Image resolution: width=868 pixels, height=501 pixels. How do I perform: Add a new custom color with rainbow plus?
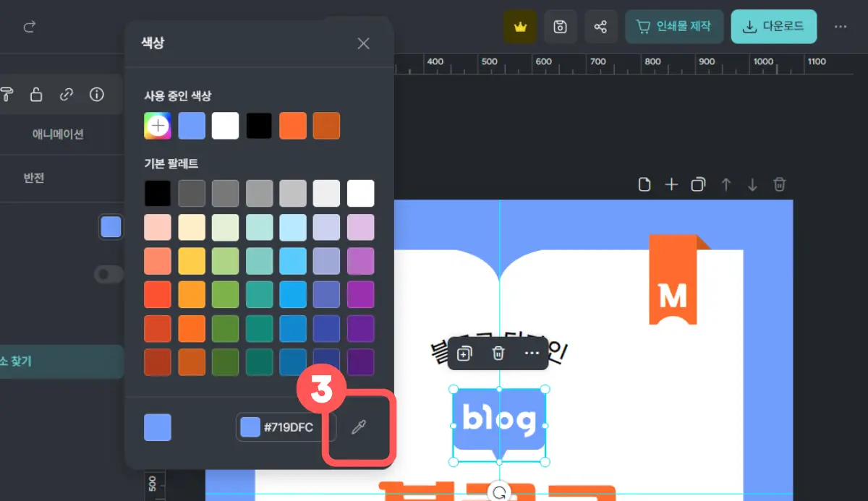point(158,126)
